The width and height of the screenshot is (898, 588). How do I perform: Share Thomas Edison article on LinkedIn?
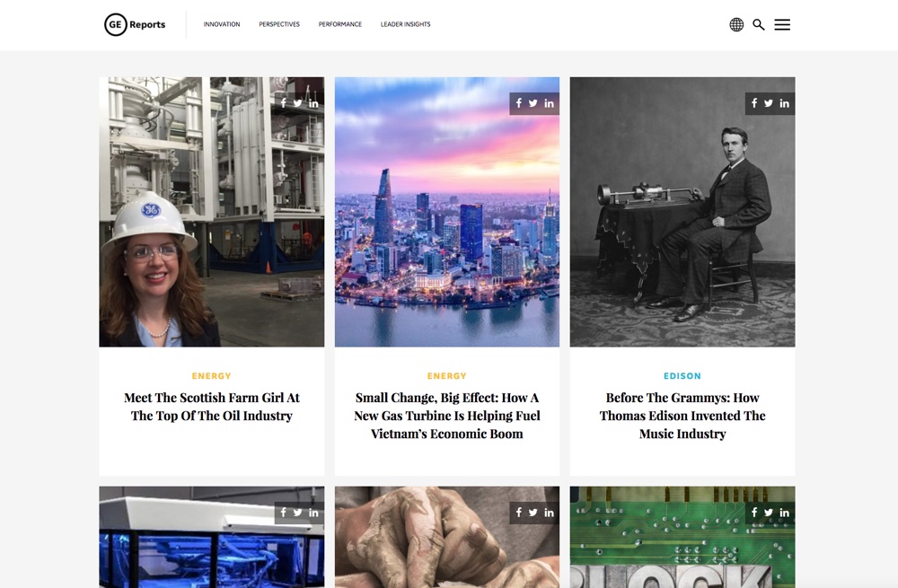click(785, 103)
